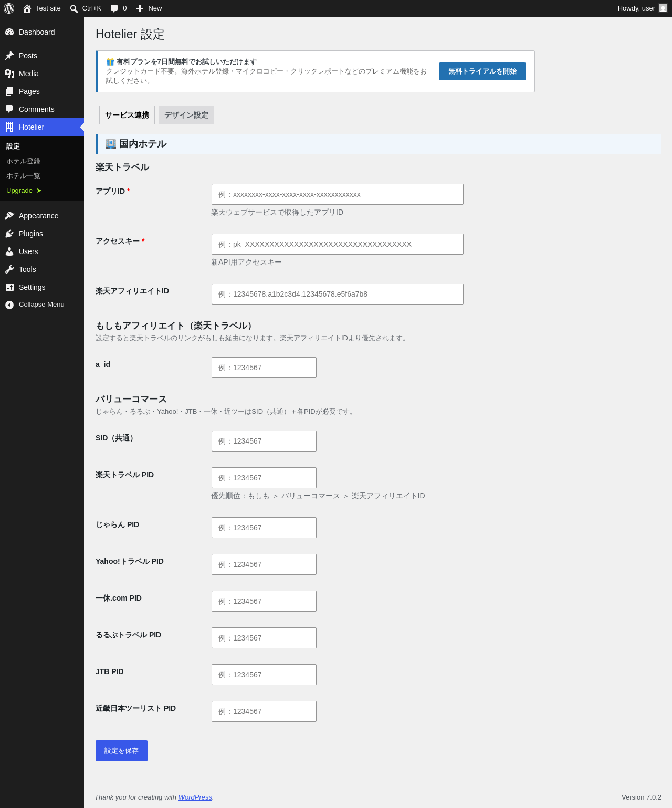The image size is (672, 808).
Task: Click the Upgrade arrow icon
Action: point(39,191)
